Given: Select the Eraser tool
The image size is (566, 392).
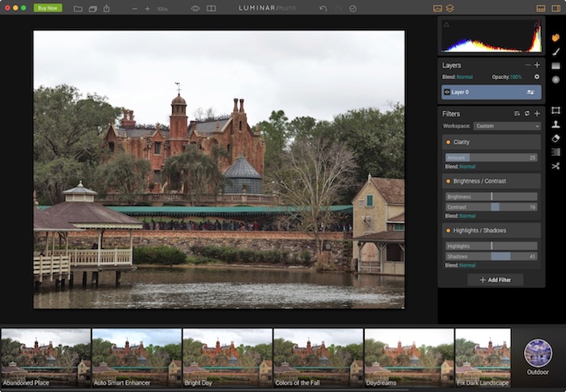Looking at the screenshot, I should 555,138.
